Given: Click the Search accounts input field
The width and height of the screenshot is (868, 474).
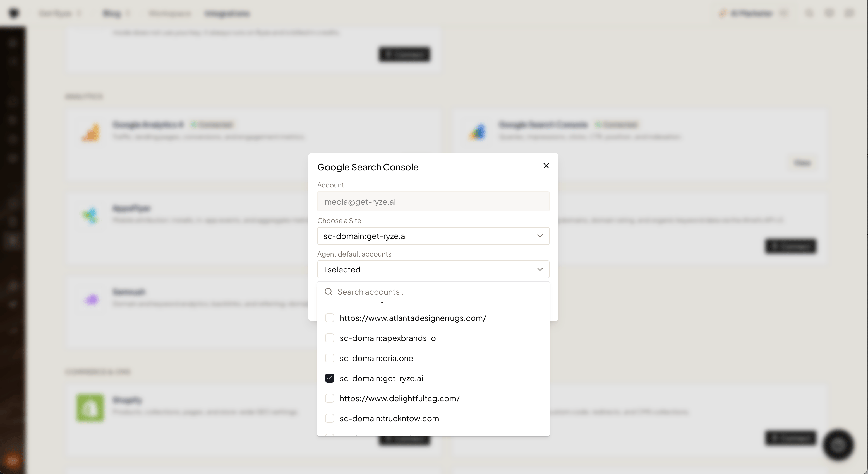Looking at the screenshot, I should coord(433,292).
